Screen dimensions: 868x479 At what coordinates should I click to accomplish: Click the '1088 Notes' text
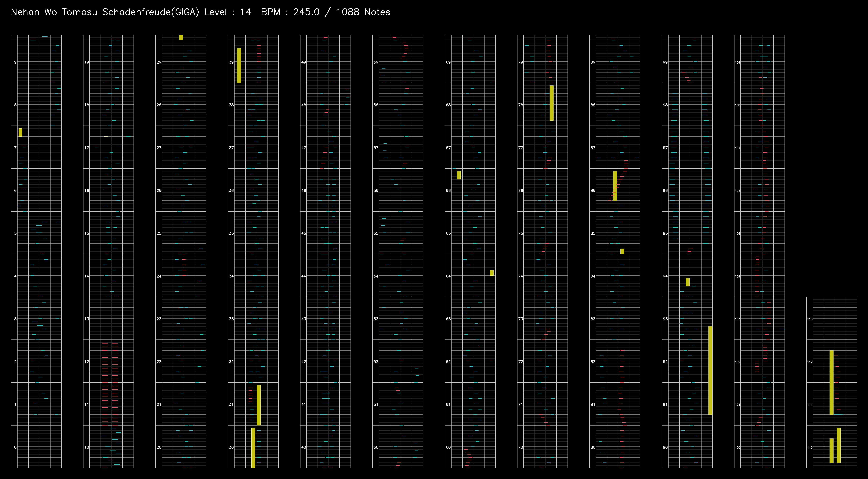pyautogui.click(x=363, y=12)
